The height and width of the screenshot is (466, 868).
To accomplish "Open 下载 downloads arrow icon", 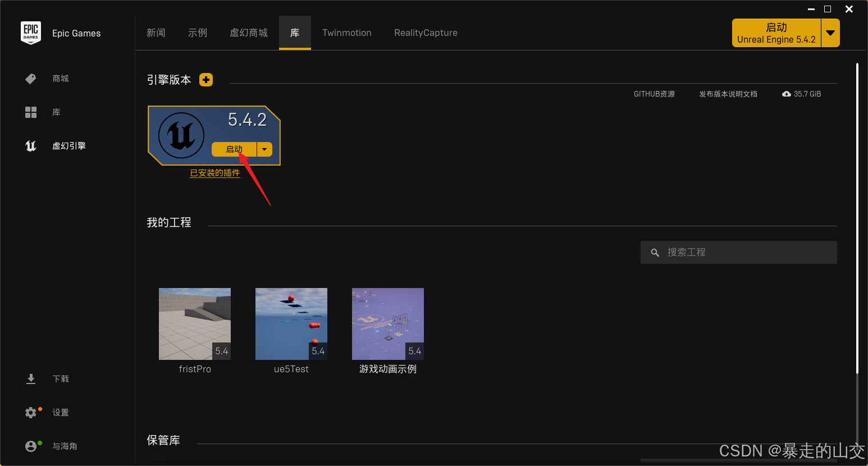I will coord(31,379).
